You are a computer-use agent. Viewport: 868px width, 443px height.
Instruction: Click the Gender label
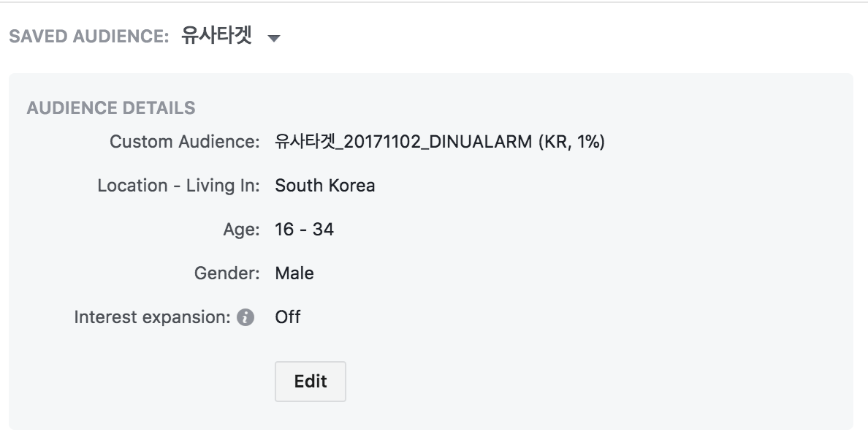226,273
